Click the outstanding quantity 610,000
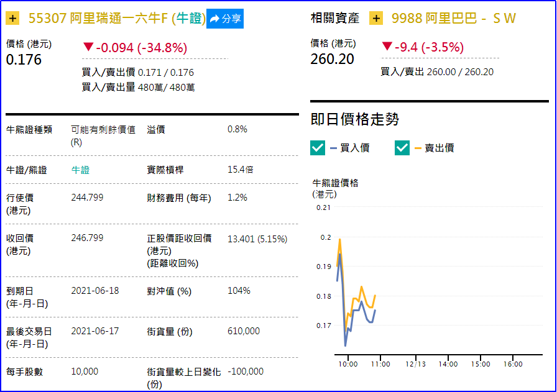Viewport: 557px width, 392px height. click(x=244, y=331)
